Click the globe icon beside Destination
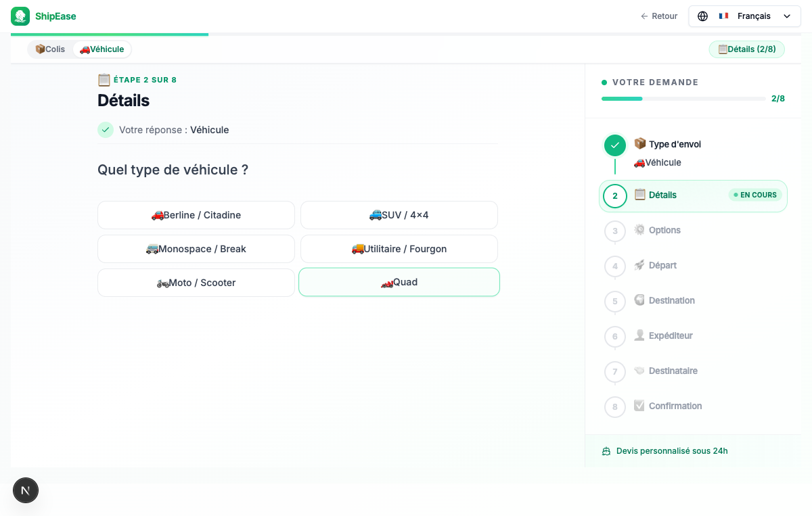Screen dimensions: 812x516 coord(639,300)
